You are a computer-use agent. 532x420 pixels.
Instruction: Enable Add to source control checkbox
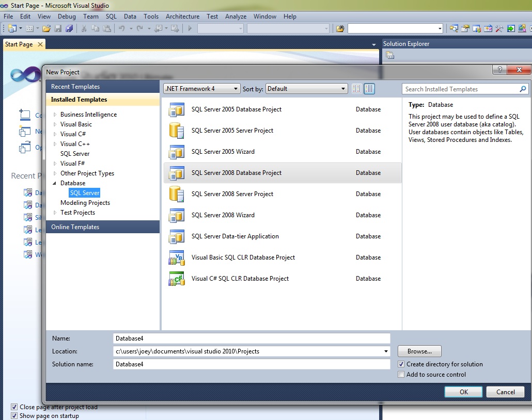pyautogui.click(x=401, y=375)
